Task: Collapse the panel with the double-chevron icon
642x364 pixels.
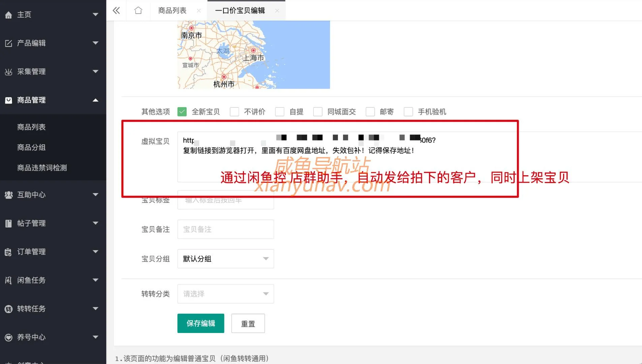Action: tap(116, 10)
